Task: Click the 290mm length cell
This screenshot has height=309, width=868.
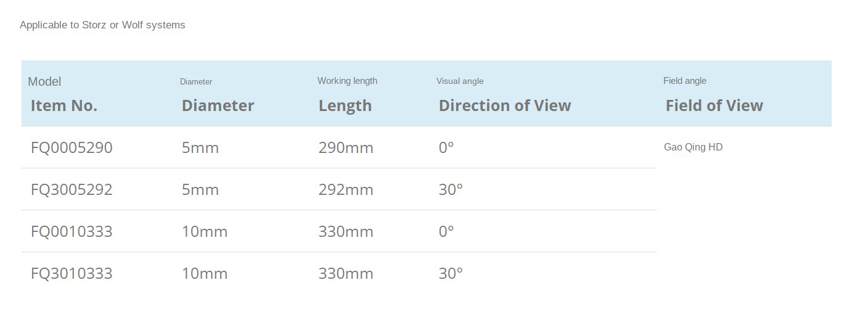Action: click(x=346, y=147)
